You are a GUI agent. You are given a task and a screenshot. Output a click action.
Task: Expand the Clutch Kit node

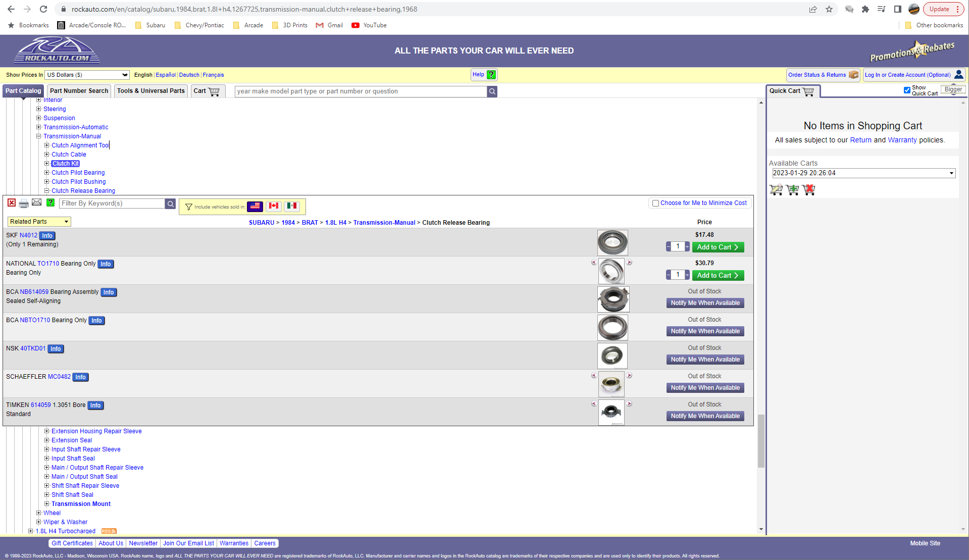tap(46, 164)
